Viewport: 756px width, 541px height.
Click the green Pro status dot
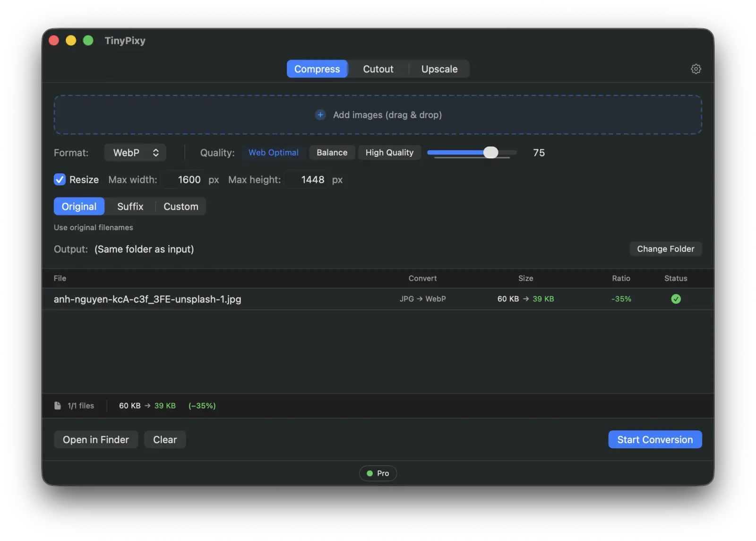[369, 473]
